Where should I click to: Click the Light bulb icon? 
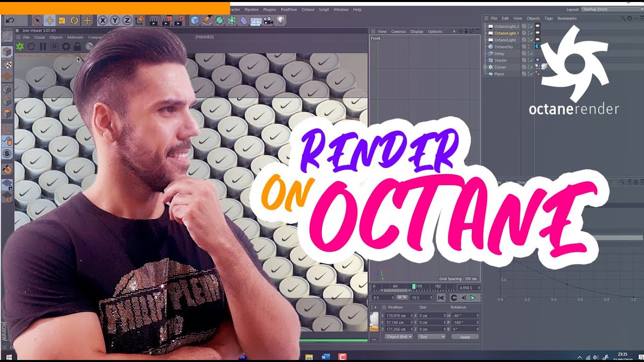click(280, 21)
